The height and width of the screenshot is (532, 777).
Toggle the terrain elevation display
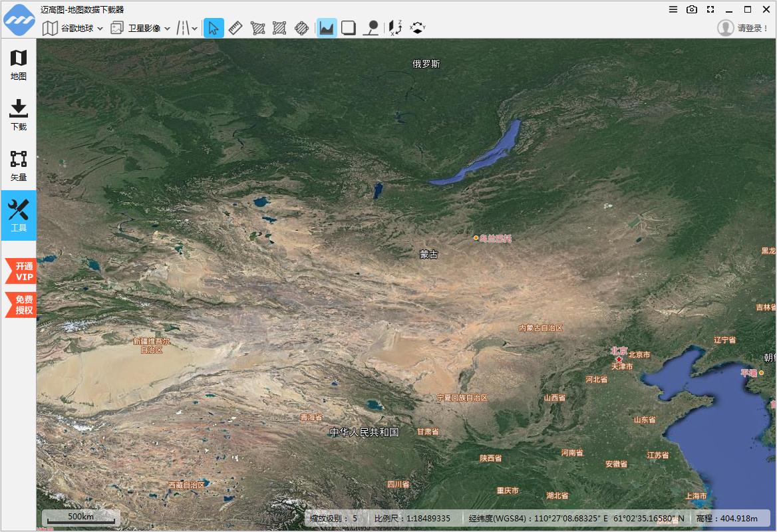point(326,28)
